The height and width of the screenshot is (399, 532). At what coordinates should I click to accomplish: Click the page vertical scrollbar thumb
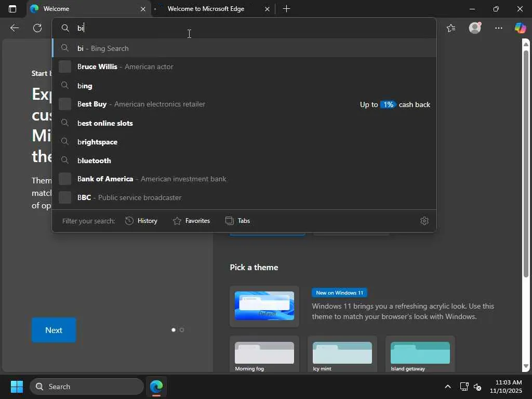pos(526,164)
